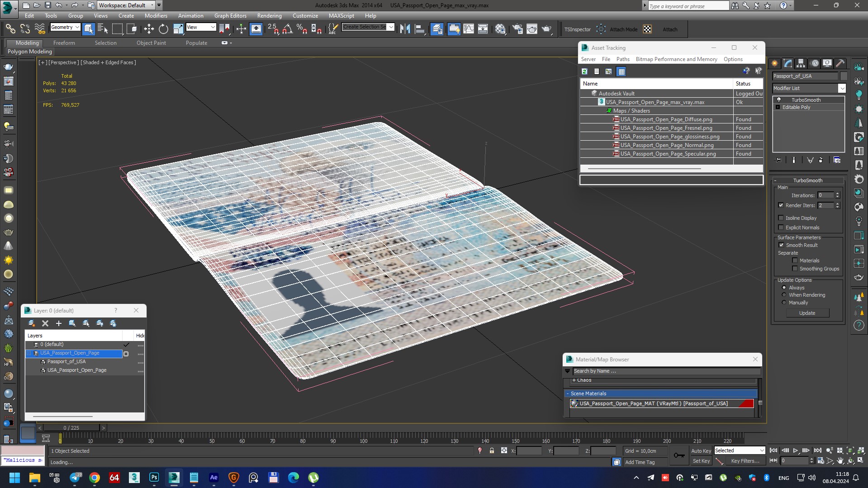
Task: Open the Selected key filter dropdown
Action: [x=739, y=450]
